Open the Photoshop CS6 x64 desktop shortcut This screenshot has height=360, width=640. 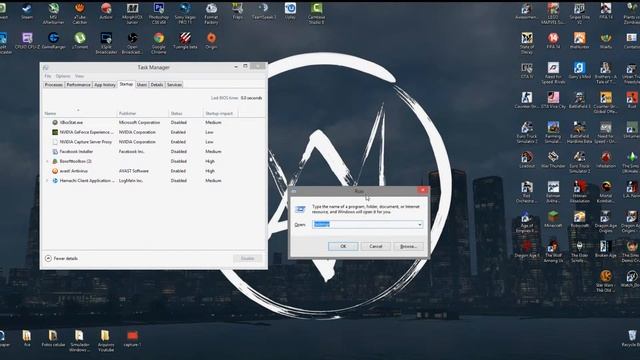coord(159,13)
